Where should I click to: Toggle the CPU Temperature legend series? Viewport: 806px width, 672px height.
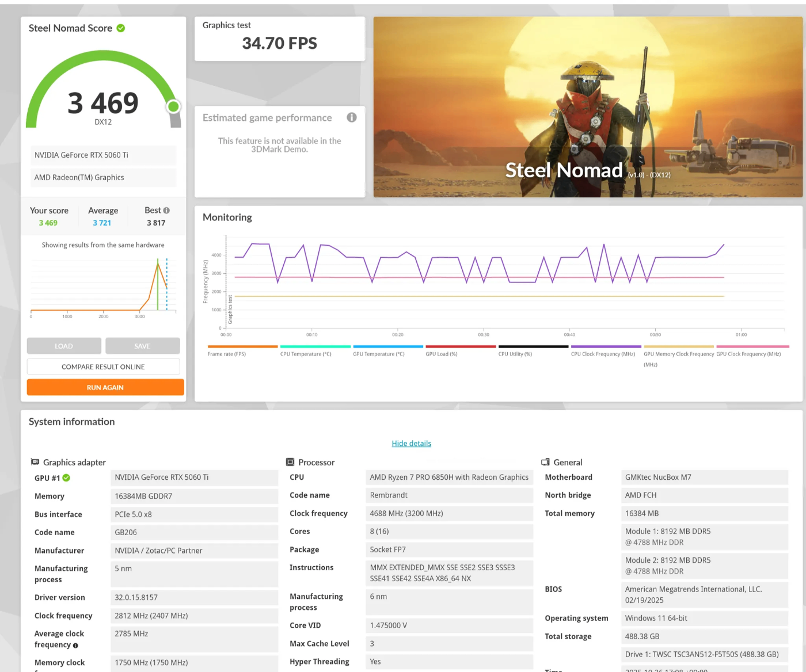coord(315,350)
